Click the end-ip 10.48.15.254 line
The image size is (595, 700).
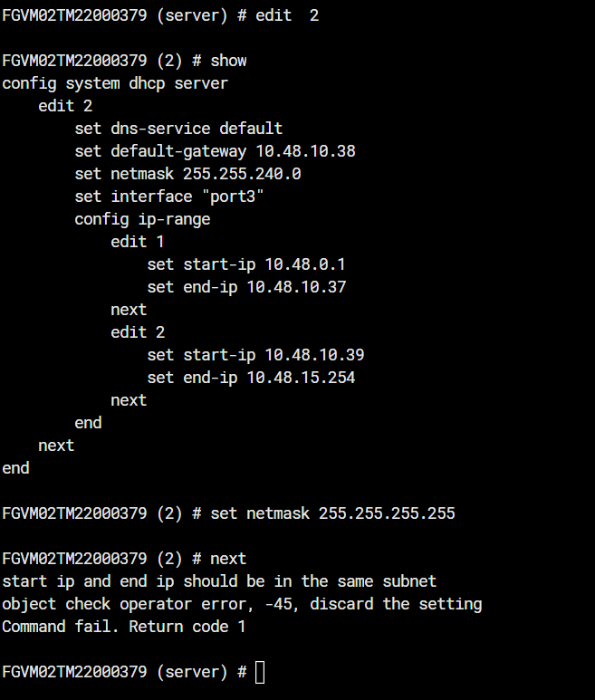pos(251,378)
